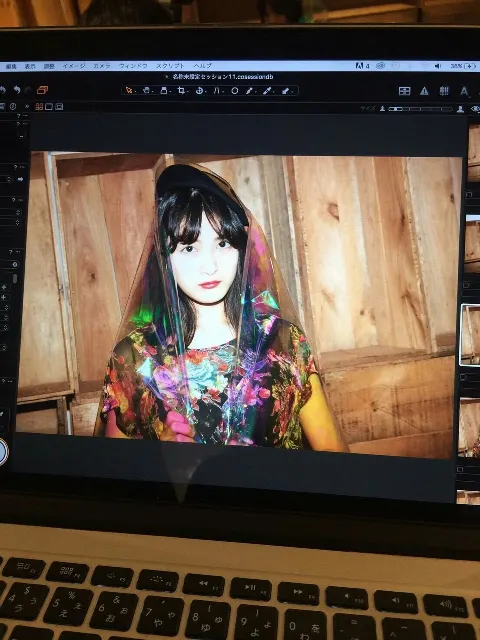Click the stepper beside the blue arrow

coord(9,179)
